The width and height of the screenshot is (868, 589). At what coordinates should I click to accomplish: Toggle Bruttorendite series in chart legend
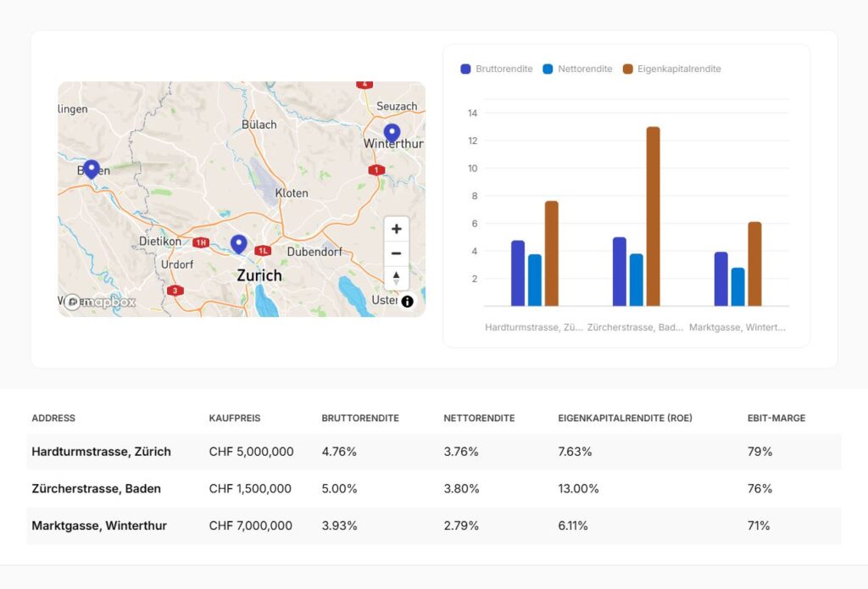(x=497, y=69)
